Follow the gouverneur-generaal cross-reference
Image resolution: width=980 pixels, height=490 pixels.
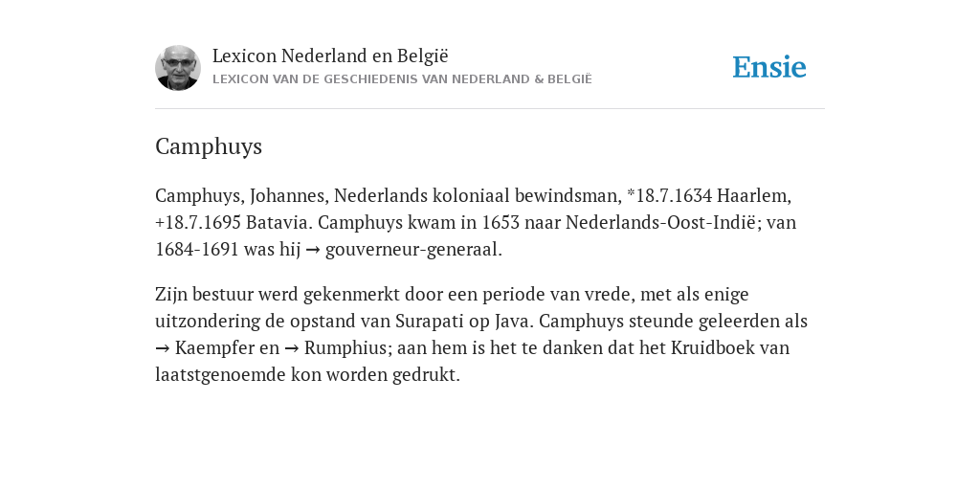pos(413,250)
